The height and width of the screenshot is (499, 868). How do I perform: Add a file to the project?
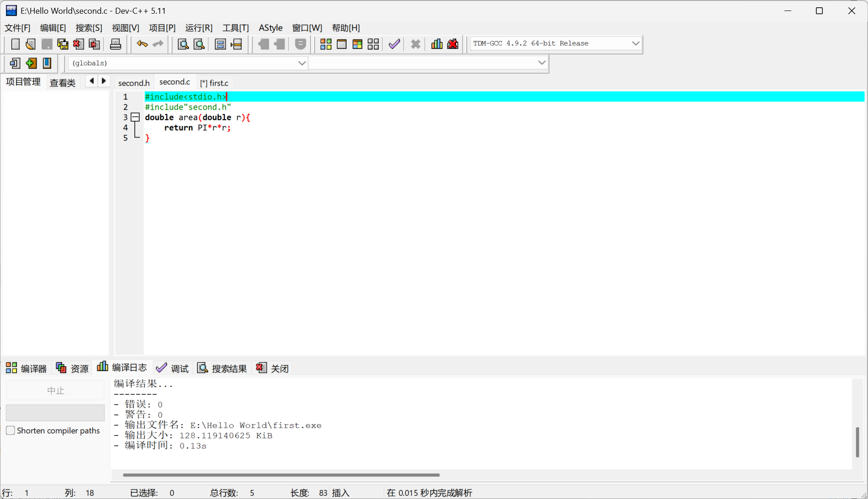tap(31, 63)
